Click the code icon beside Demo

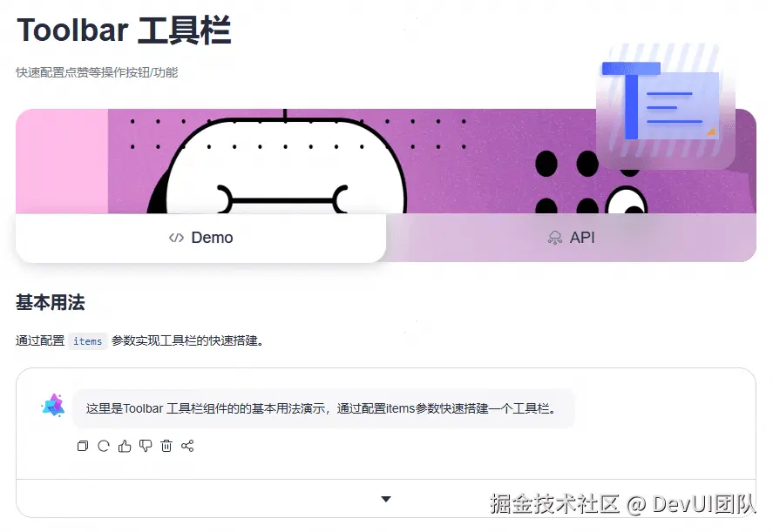pos(176,238)
